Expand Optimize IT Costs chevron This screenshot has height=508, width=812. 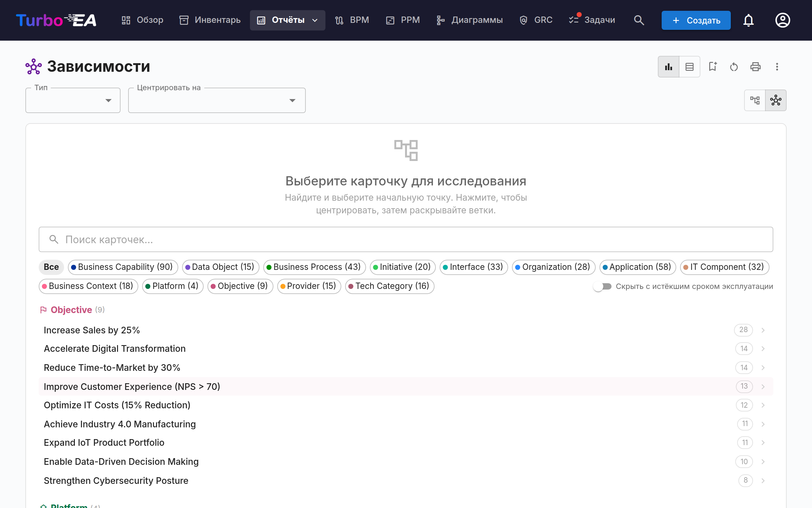click(x=763, y=405)
